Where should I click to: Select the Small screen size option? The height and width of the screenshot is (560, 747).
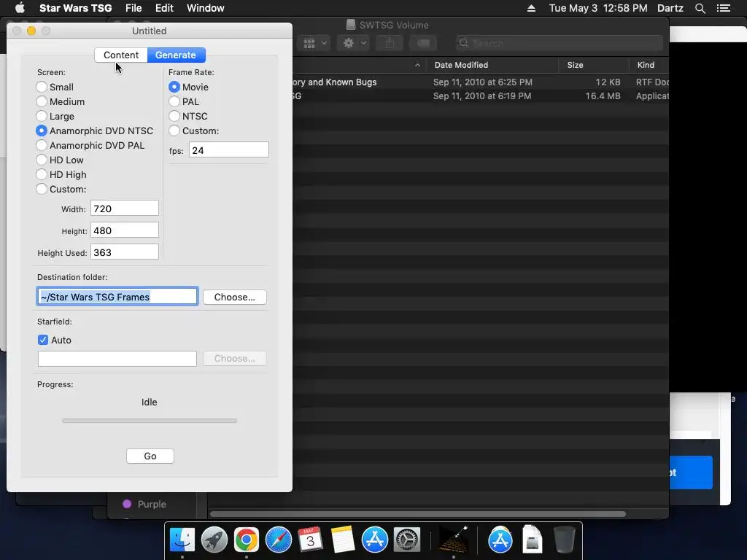click(x=55, y=87)
